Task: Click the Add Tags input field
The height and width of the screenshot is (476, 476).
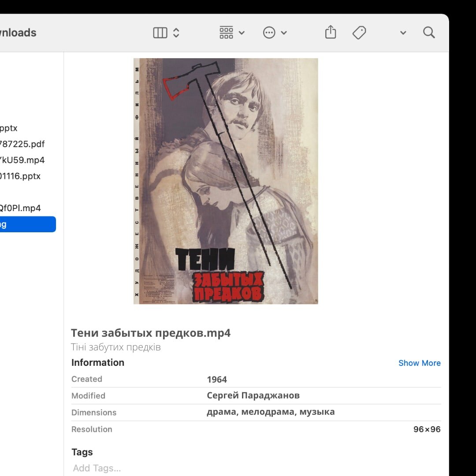Action: [97, 468]
